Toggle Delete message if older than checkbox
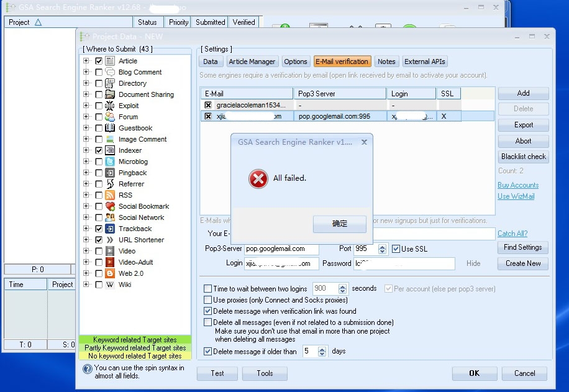Viewport: 569px width, 392px height. [x=208, y=352]
